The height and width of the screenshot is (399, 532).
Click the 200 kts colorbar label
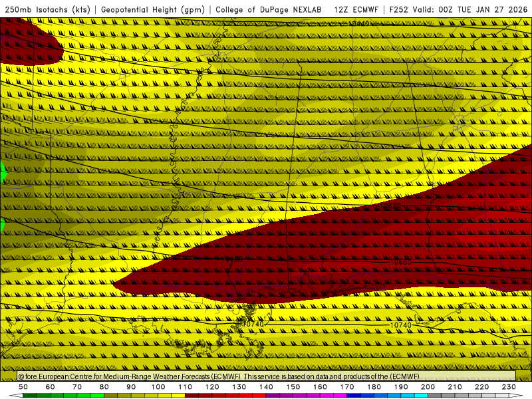428,387
